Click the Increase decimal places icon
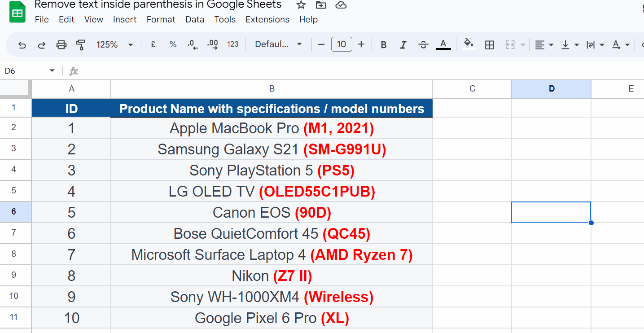 212,44
